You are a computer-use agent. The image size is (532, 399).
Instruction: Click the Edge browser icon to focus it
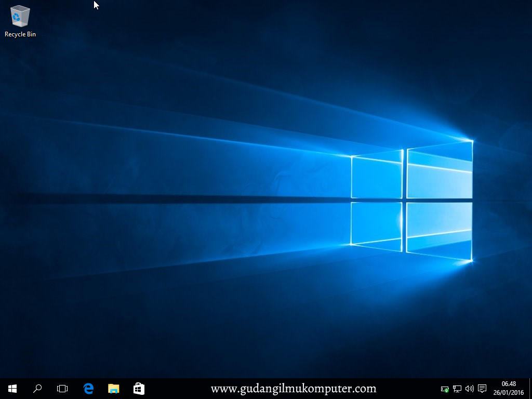tap(88, 388)
